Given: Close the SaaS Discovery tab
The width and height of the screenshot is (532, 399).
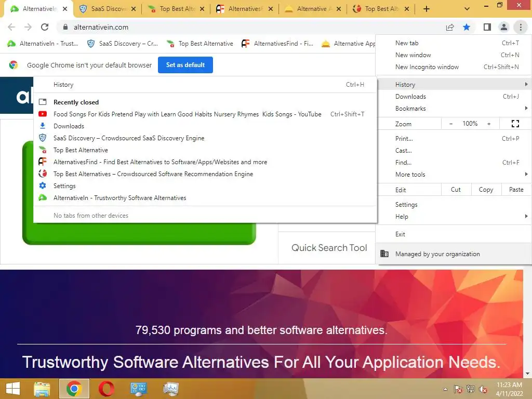Looking at the screenshot, I should pos(134,9).
